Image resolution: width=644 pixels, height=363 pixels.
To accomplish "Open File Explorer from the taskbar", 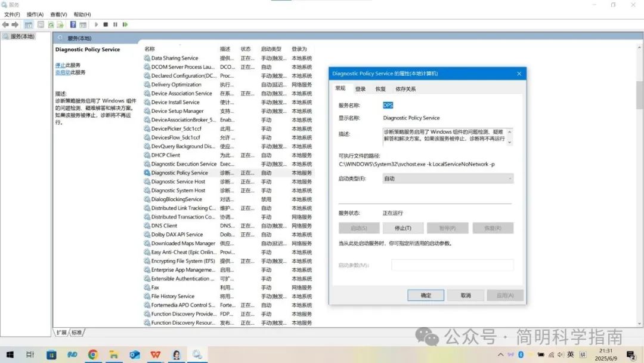I will pyautogui.click(x=114, y=355).
